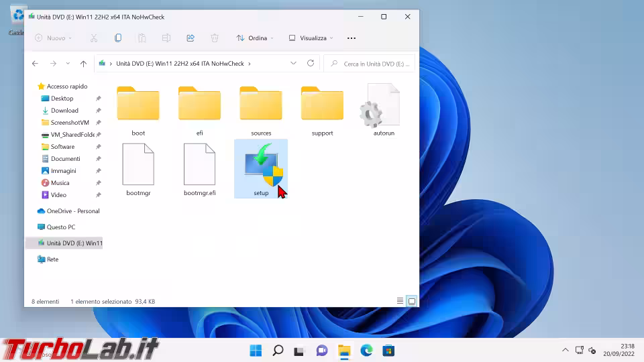
Task: Open address bar history dropdown
Action: (293, 63)
